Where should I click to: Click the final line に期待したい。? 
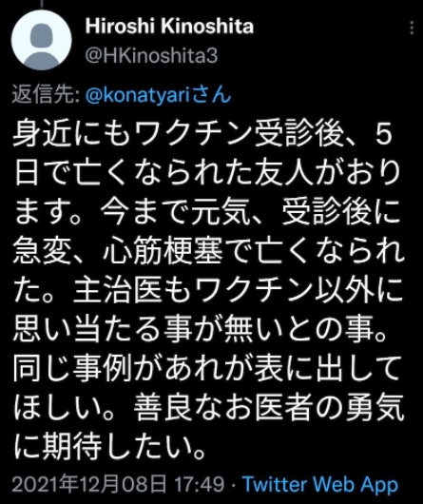tap(110, 448)
